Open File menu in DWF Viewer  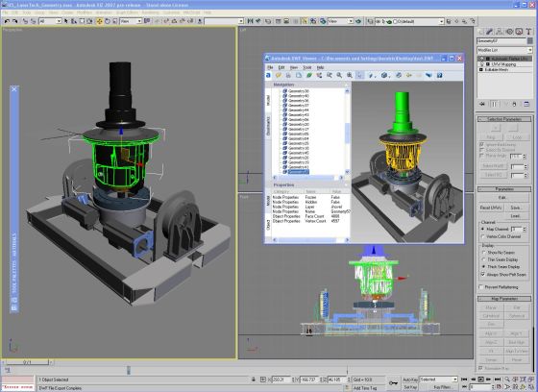270,67
